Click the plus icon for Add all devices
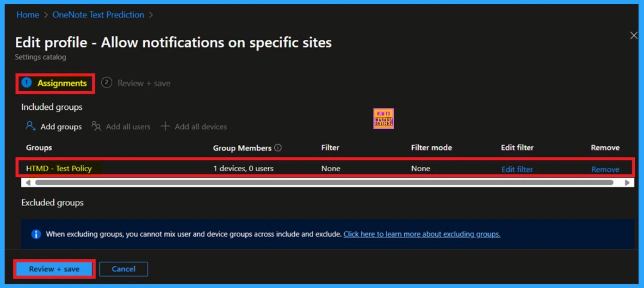Image resolution: width=644 pixels, height=288 pixels. [x=165, y=126]
